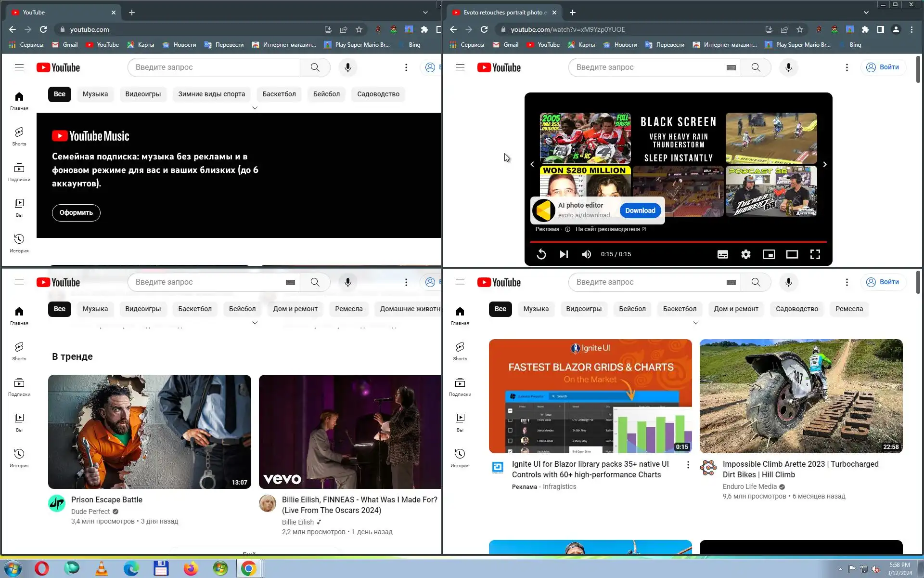Open Shorts in bottom-left window sidebar

point(19,351)
